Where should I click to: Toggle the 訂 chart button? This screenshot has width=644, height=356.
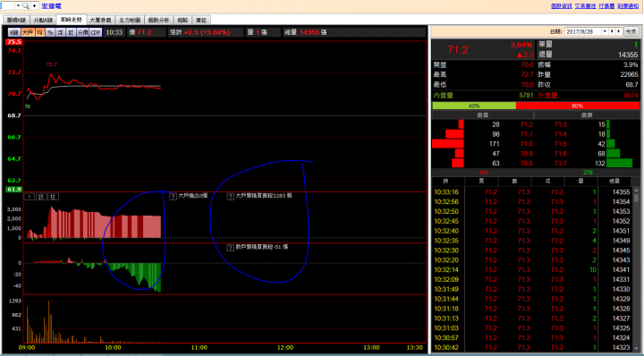(71, 32)
